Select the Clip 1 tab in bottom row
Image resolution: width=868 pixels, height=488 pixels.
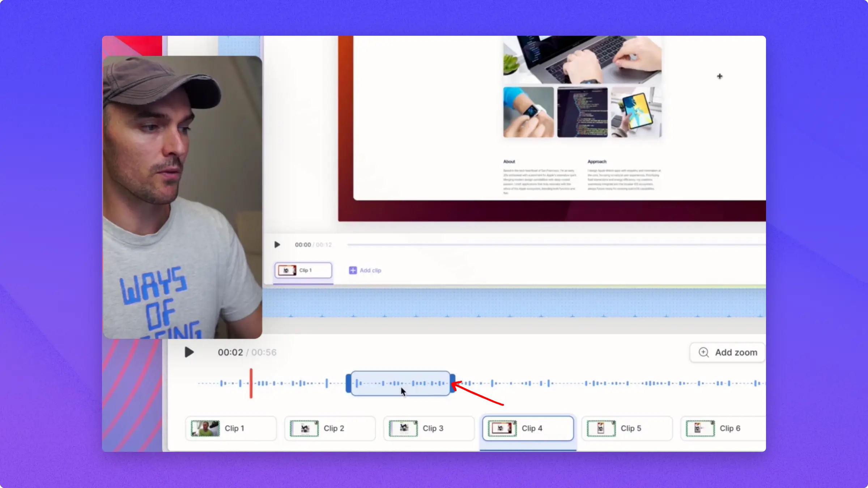231,428
